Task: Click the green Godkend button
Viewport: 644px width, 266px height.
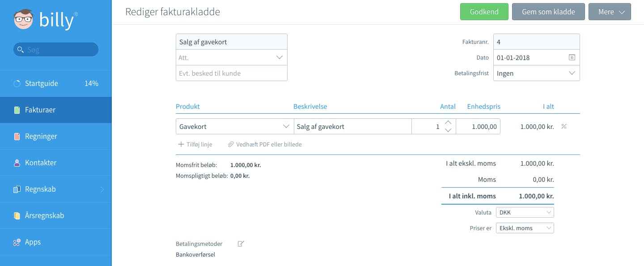Action: tap(484, 12)
